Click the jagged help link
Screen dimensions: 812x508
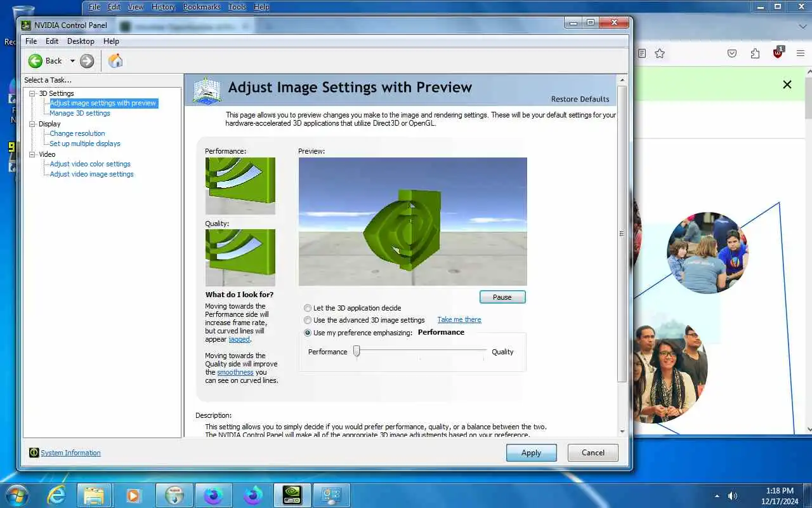pos(239,339)
